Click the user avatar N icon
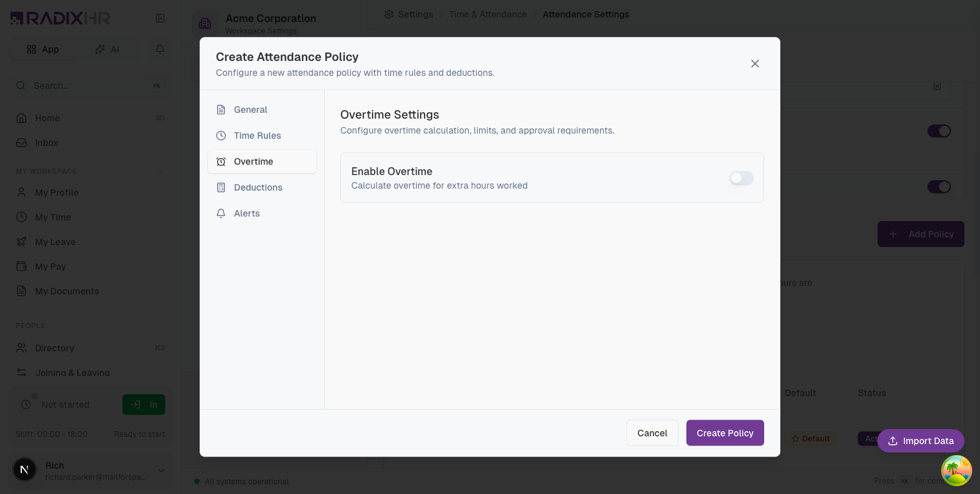The width and height of the screenshot is (980, 494). 25,470
